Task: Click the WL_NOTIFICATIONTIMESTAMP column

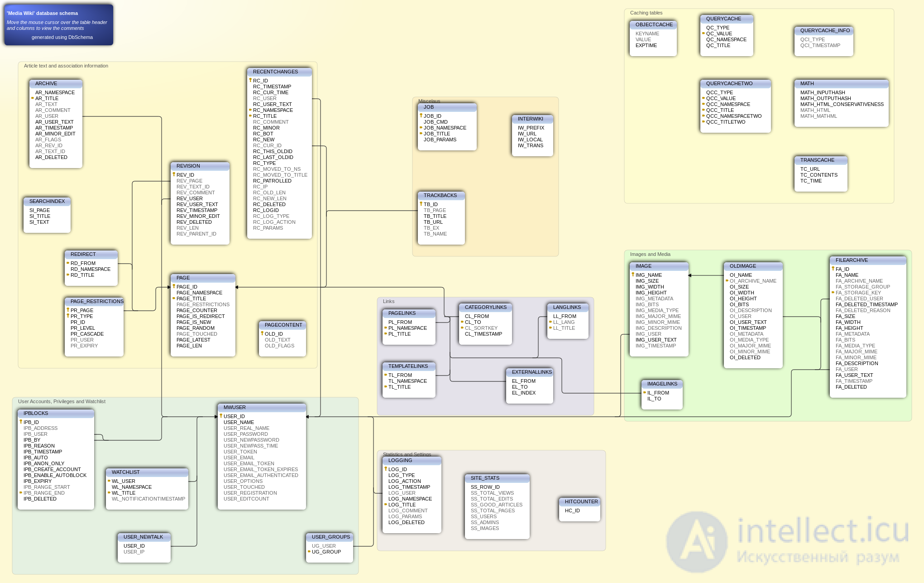Action: (148, 499)
